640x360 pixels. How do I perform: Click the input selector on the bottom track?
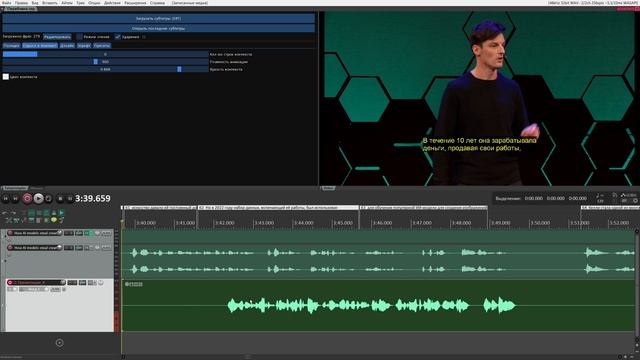click(x=33, y=289)
